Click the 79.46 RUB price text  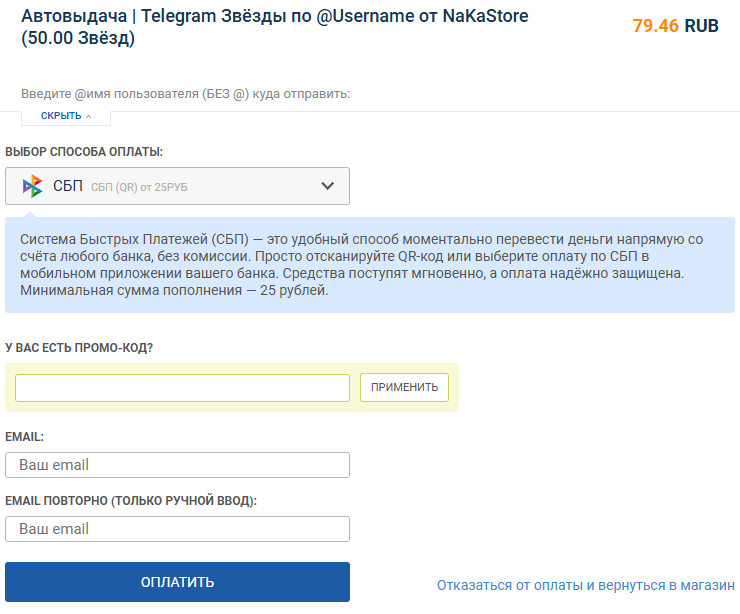tap(675, 26)
